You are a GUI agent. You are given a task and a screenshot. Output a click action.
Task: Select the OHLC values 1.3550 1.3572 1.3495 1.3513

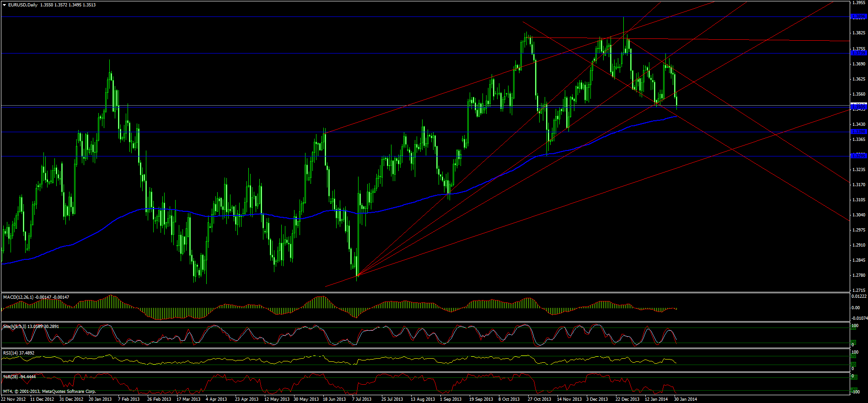pos(68,5)
